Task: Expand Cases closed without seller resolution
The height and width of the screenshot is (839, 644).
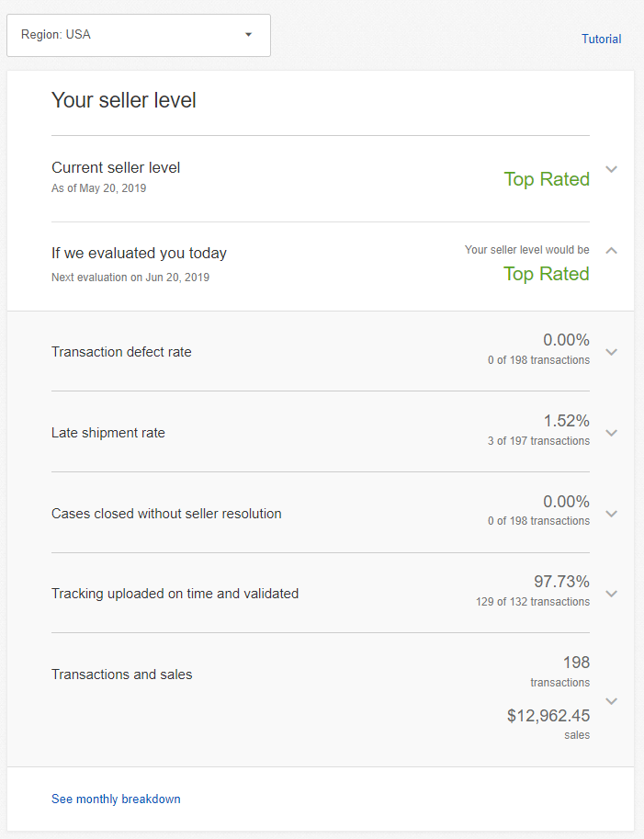Action: coord(612,514)
